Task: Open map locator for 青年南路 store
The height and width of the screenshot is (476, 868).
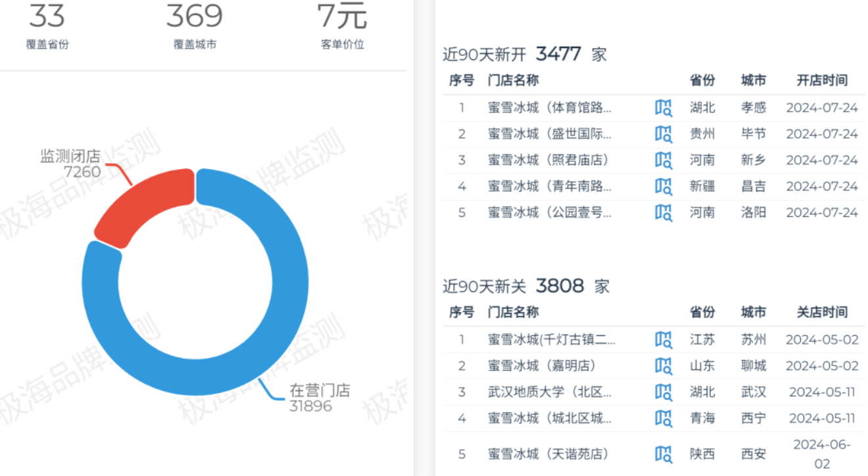Action: pos(663,187)
